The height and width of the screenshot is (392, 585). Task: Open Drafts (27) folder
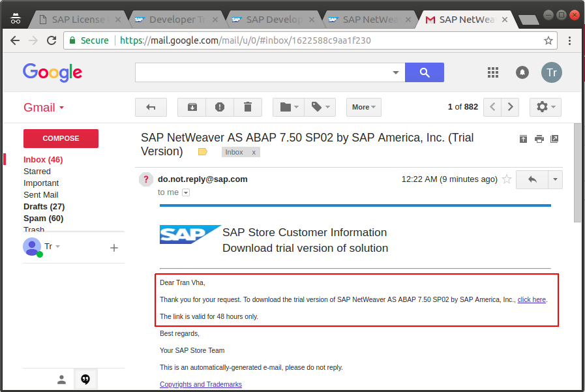44,207
